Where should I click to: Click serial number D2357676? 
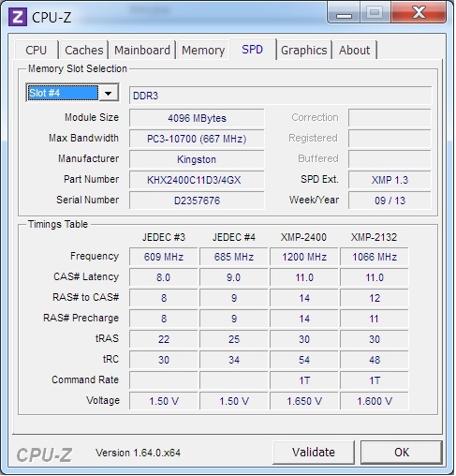[197, 201]
